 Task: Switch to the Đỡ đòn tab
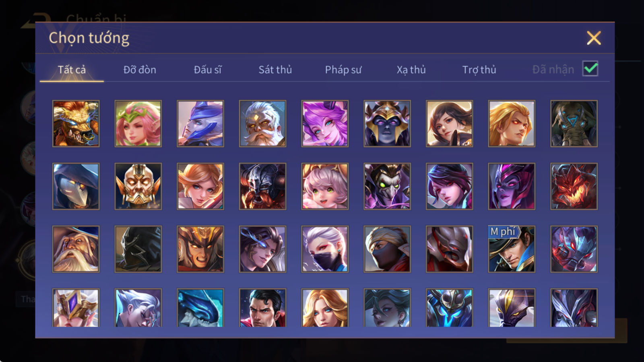(140, 70)
